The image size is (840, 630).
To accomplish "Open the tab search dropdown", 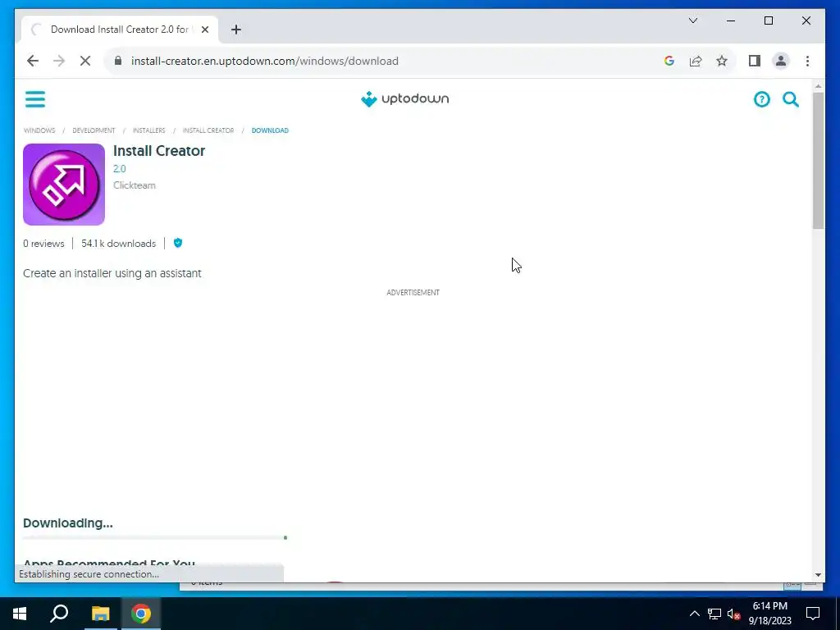I will [x=693, y=21].
